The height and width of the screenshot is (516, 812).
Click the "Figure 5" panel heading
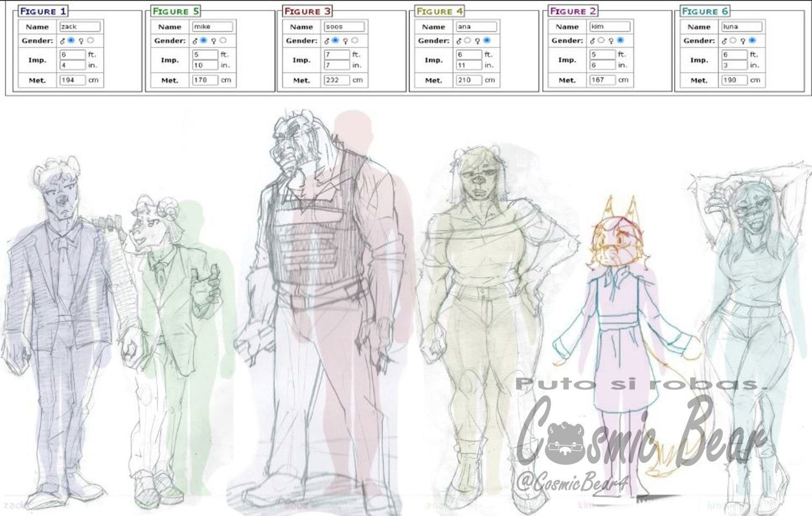(x=176, y=11)
